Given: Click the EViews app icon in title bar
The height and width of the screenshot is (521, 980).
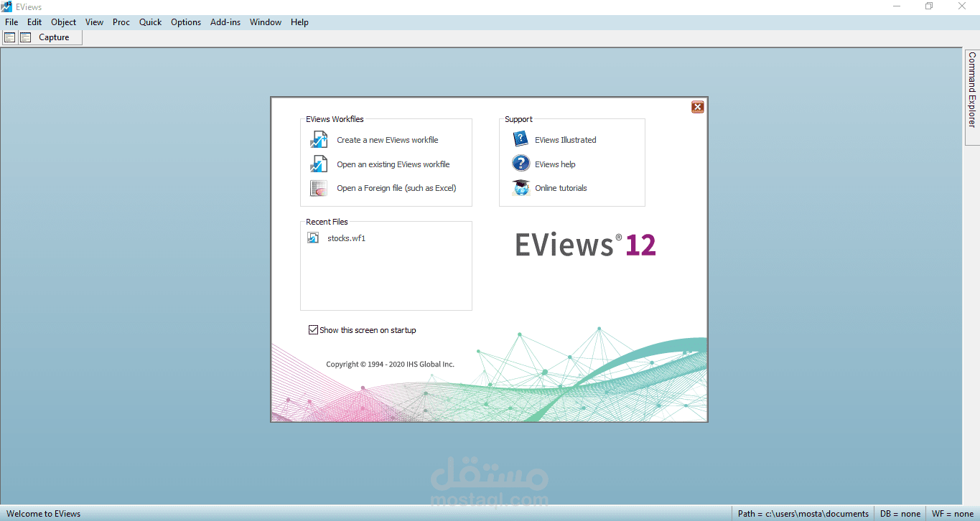Looking at the screenshot, I should point(6,6).
